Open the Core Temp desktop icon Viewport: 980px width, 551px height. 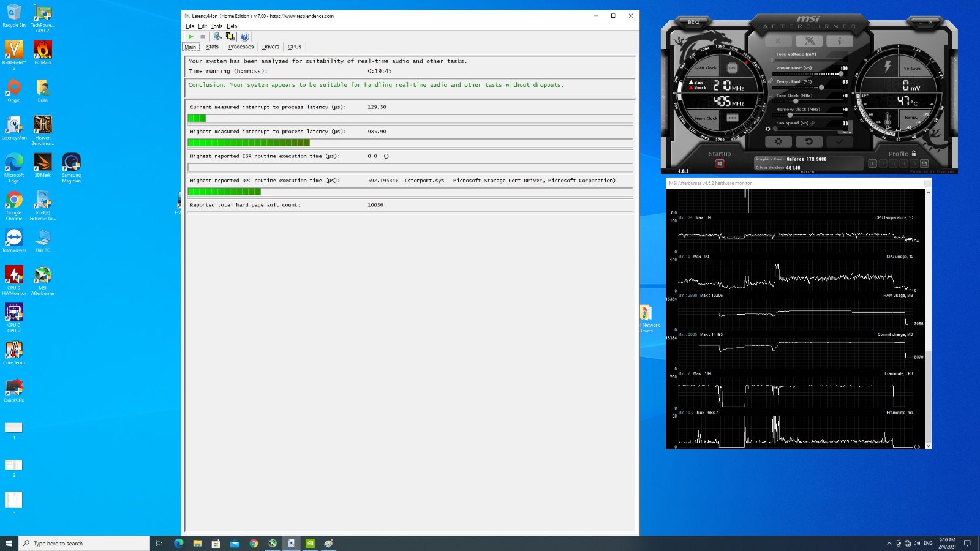pyautogui.click(x=13, y=353)
